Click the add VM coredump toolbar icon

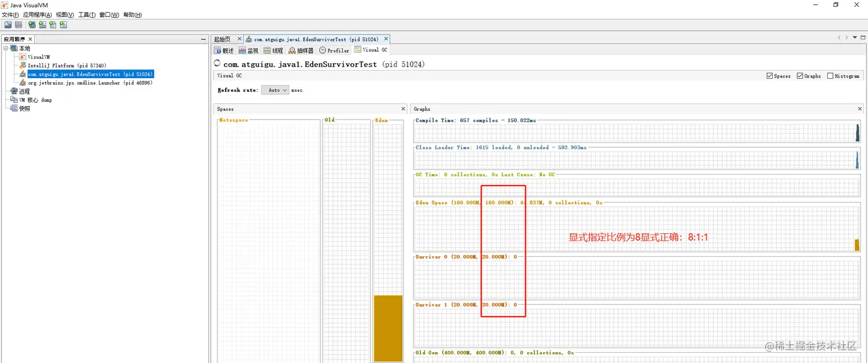[53, 25]
